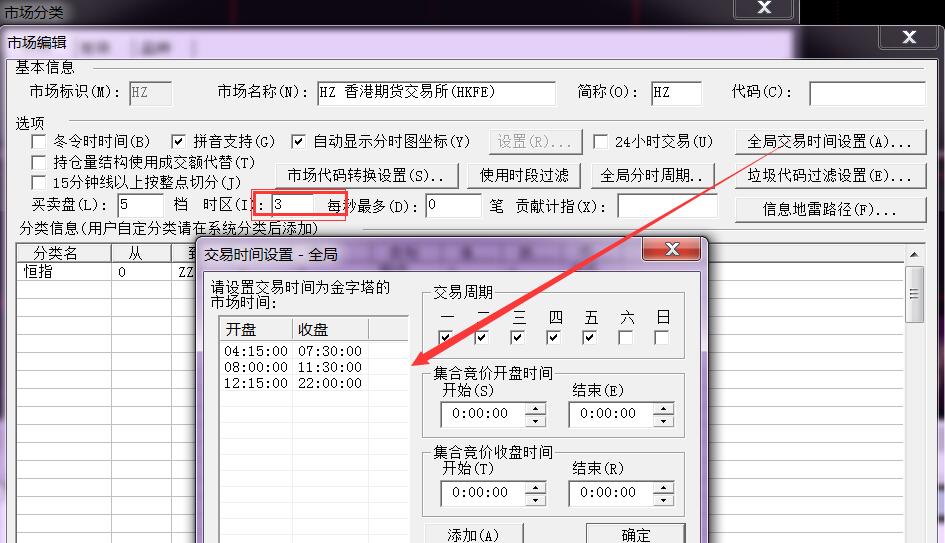Focus the 每秒最多(D) input field
This screenshot has height=543, width=945.
(x=453, y=206)
